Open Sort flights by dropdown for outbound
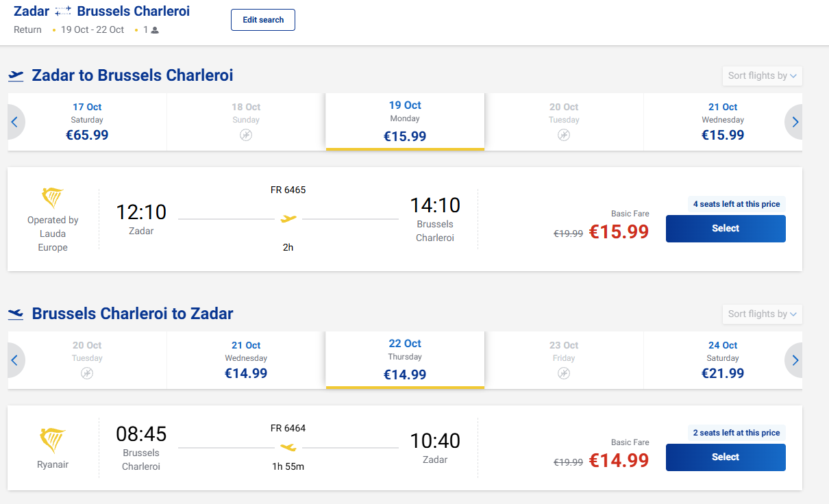 [x=762, y=76]
